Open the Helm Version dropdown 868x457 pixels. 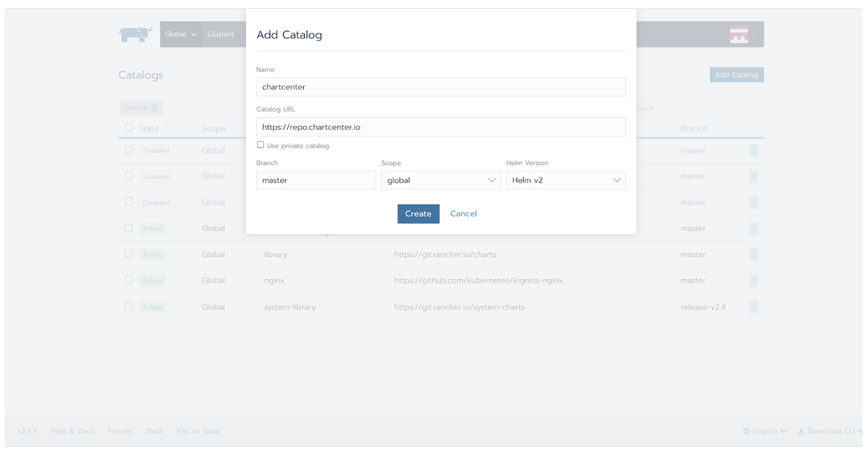[x=565, y=181]
